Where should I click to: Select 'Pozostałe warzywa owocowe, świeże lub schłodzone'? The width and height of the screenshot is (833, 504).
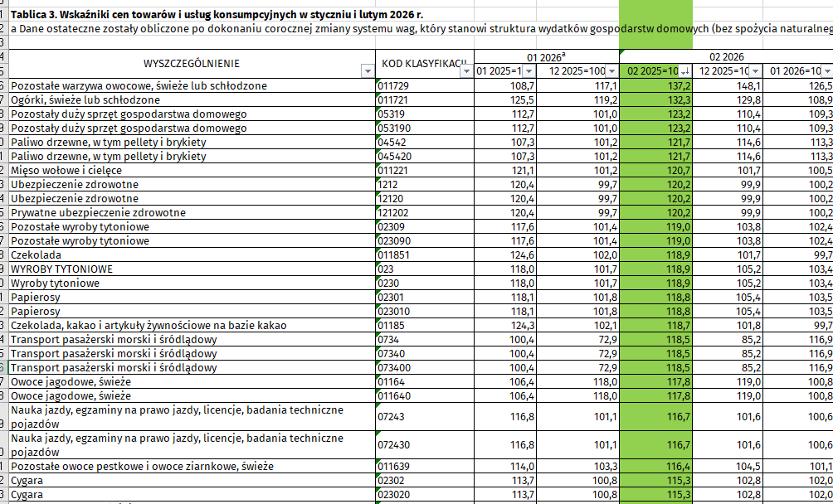tap(192, 86)
